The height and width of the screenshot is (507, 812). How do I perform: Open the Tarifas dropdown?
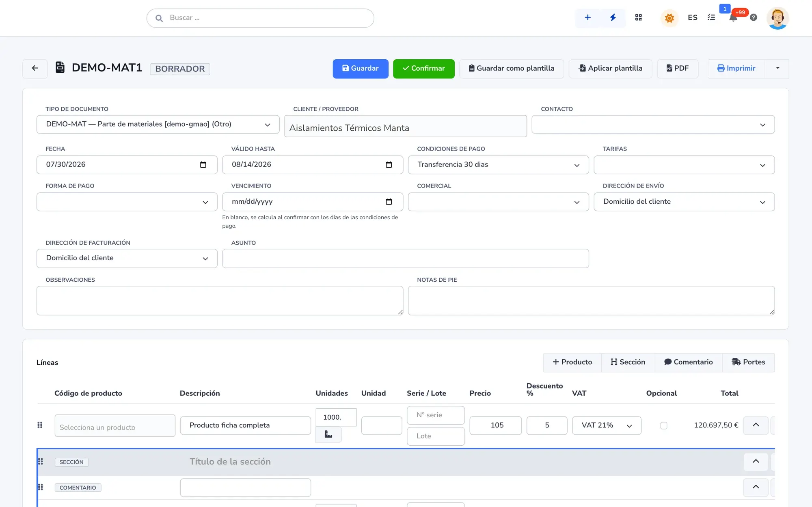[684, 165]
